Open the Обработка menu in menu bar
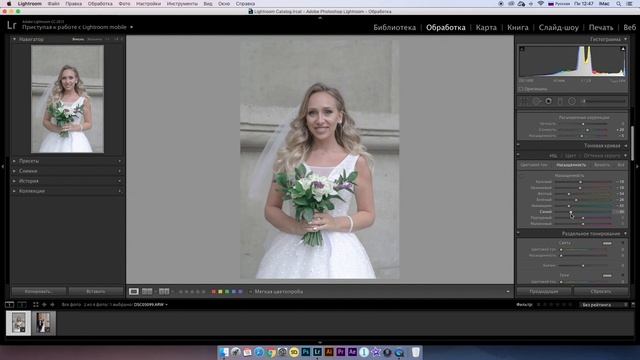The width and height of the screenshot is (640, 360). pos(100,4)
